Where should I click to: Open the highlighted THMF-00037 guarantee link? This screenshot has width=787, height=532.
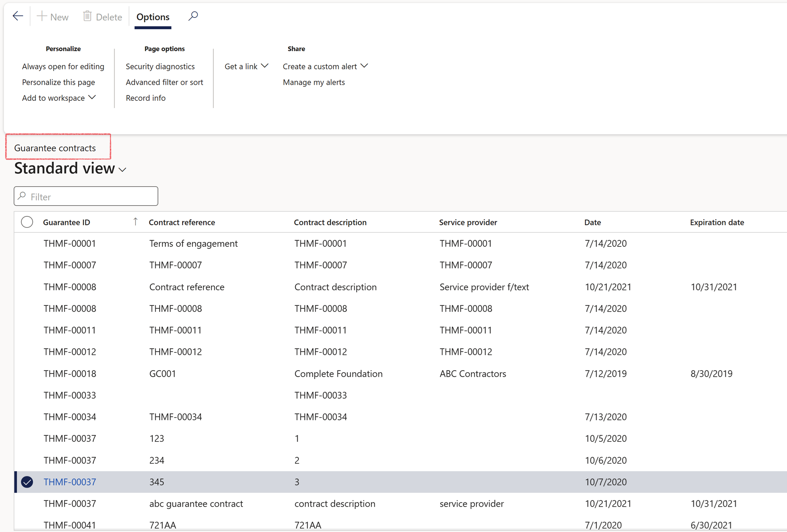(x=70, y=482)
